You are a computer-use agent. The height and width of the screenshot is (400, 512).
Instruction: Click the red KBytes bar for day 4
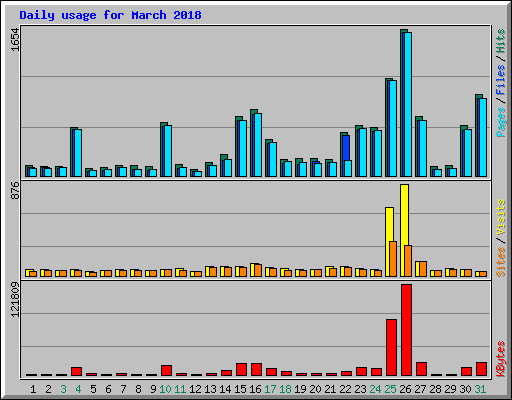coord(76,372)
